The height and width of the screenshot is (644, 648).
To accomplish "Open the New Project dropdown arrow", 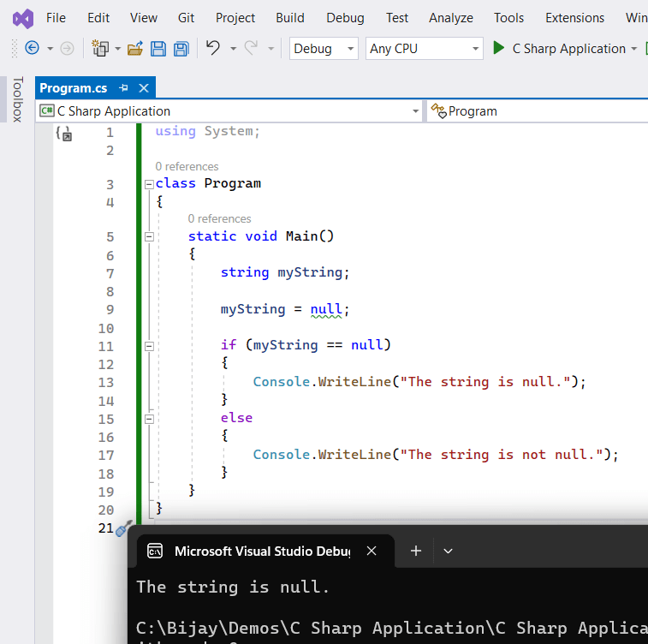I will [117, 49].
